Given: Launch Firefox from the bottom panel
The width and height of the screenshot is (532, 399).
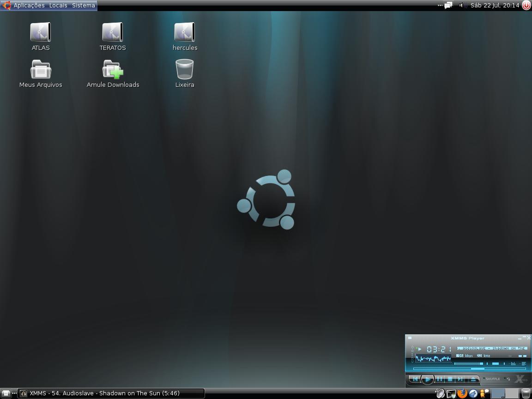Looking at the screenshot, I should (462, 393).
